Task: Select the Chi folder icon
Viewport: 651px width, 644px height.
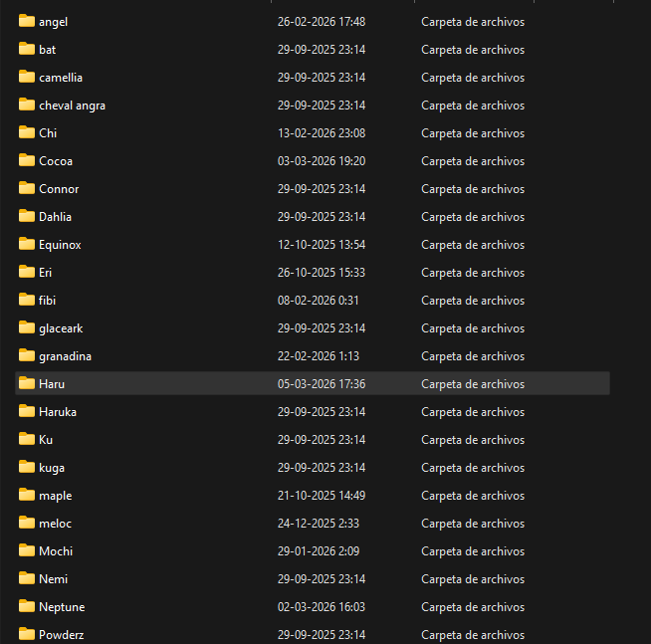Action: click(x=27, y=132)
